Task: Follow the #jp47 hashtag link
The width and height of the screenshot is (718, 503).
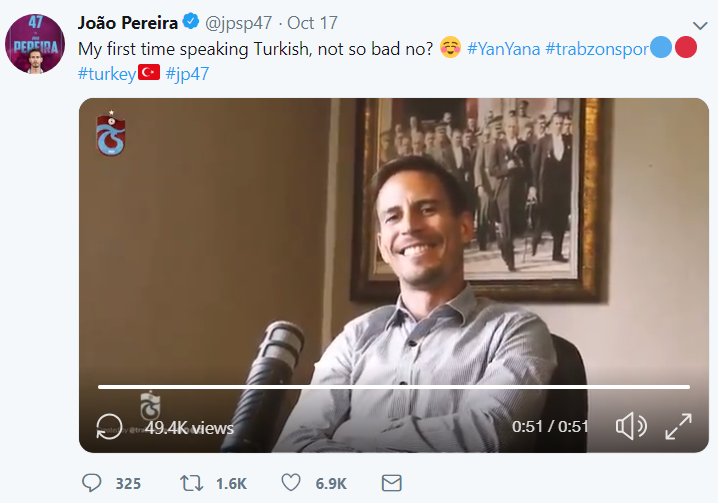Action: click(x=188, y=72)
